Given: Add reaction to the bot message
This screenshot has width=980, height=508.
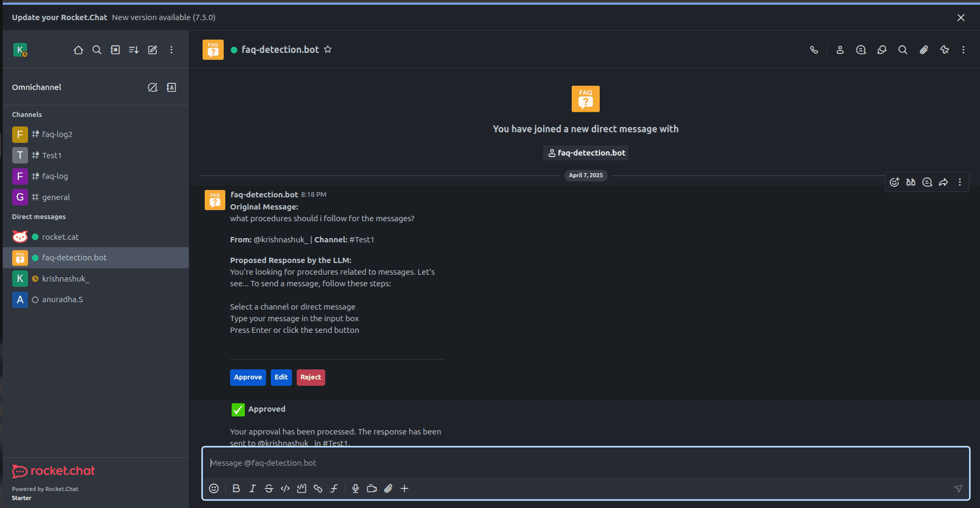Looking at the screenshot, I should tap(894, 182).
